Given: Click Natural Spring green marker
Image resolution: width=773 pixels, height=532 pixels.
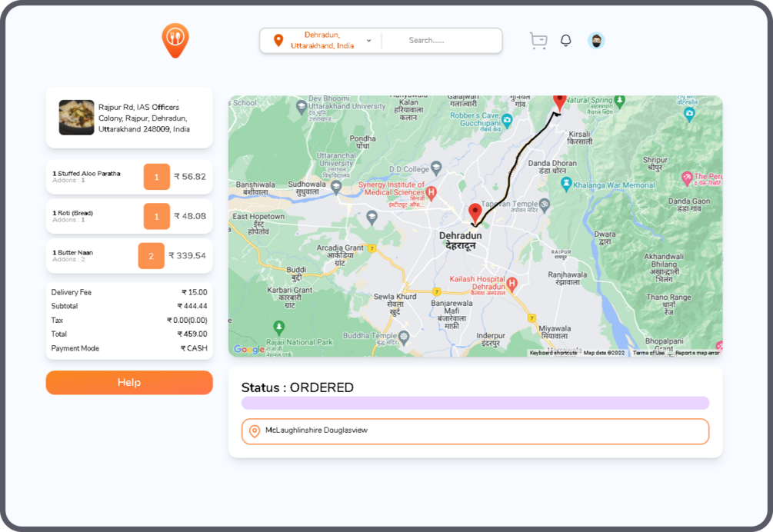Looking at the screenshot, I should coord(620,101).
